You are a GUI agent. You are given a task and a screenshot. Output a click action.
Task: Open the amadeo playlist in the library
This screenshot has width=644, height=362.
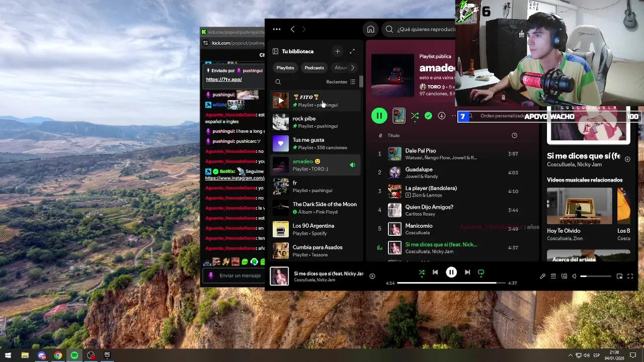point(316,165)
